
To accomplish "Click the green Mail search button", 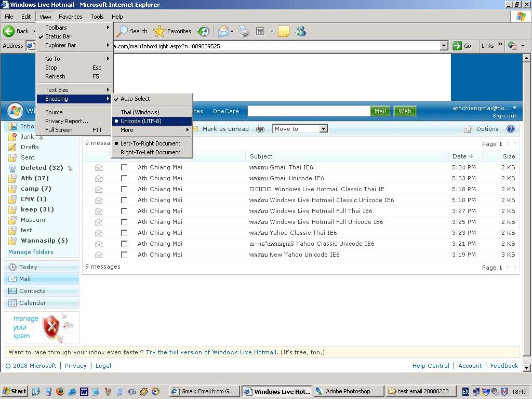I will click(380, 111).
